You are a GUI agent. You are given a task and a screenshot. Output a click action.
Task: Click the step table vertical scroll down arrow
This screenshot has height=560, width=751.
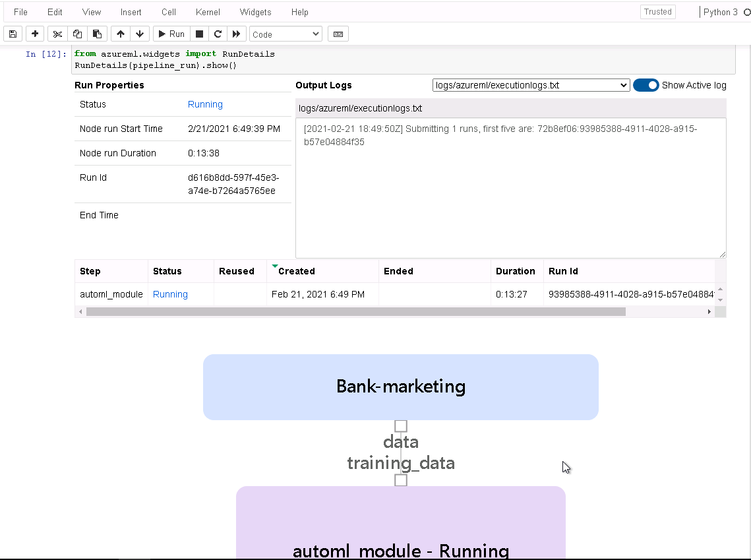(721, 300)
